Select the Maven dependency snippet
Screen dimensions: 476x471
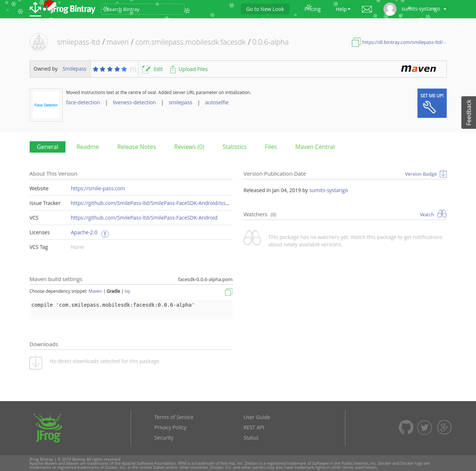coord(95,291)
